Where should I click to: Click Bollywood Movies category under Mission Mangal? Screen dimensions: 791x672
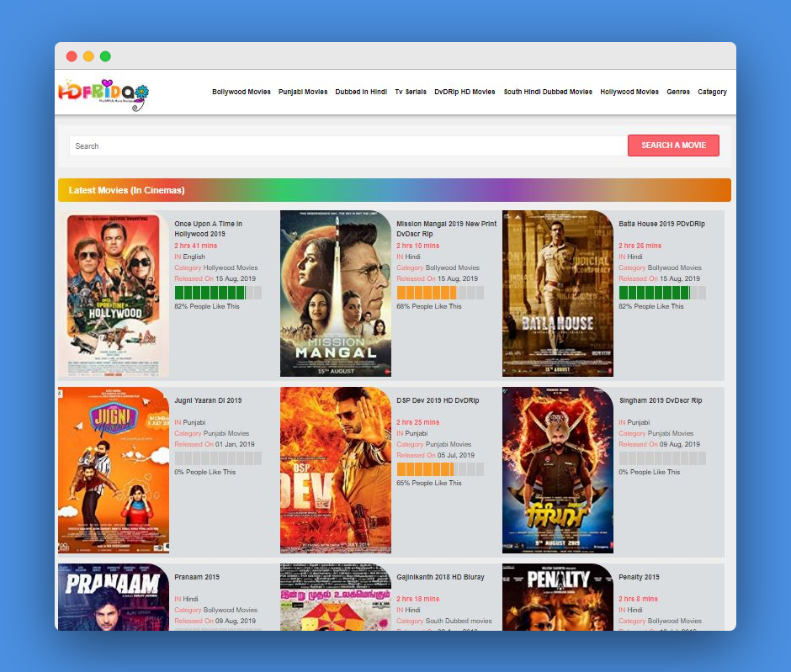coord(453,267)
